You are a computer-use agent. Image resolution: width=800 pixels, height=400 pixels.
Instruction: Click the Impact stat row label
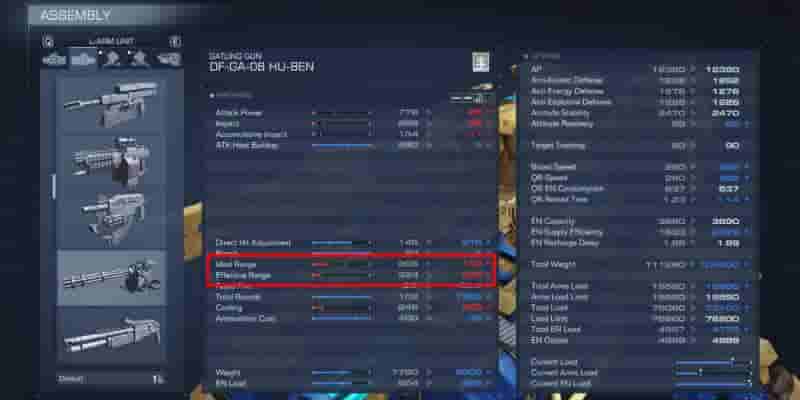(227, 123)
